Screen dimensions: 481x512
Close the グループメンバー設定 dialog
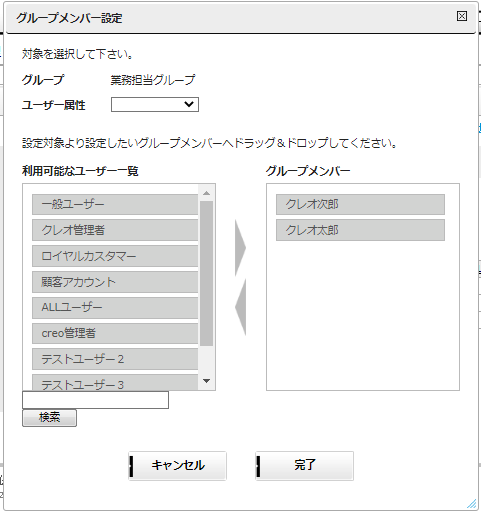462,16
